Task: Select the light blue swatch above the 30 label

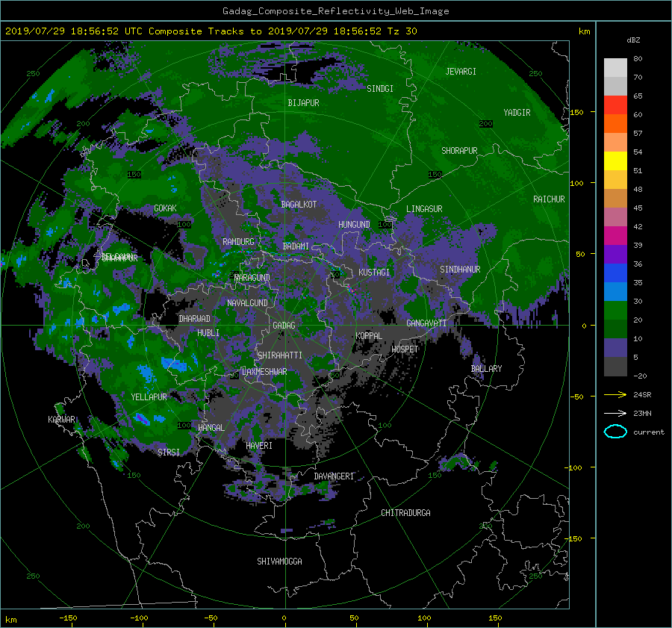Action: pos(615,291)
